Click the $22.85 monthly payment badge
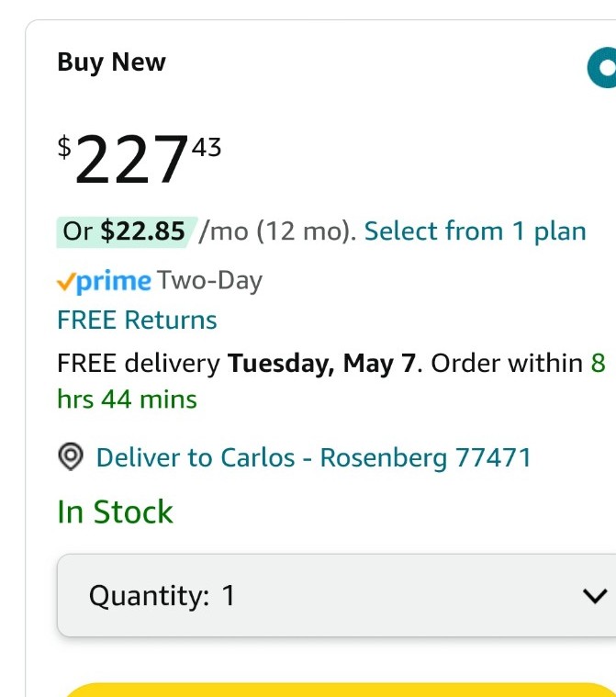Screen dimensions: 616x697 coord(127,231)
